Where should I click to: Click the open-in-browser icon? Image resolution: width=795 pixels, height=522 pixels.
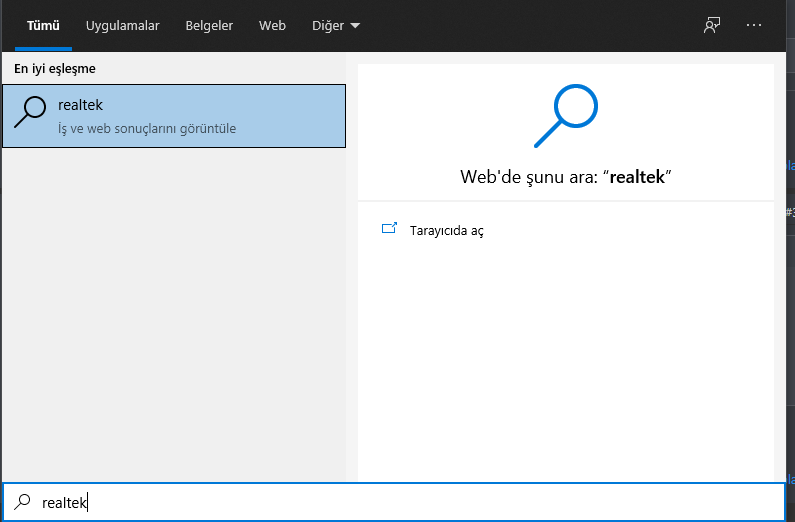point(389,228)
